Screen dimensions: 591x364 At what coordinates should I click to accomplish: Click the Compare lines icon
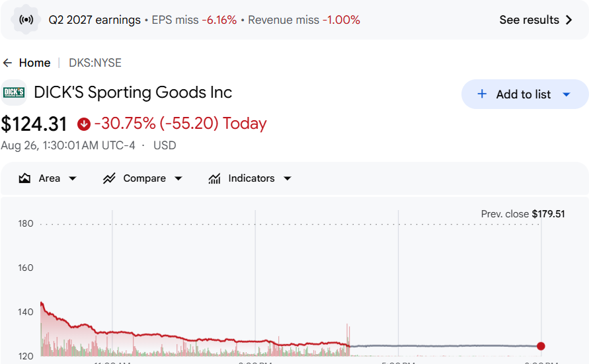click(109, 178)
